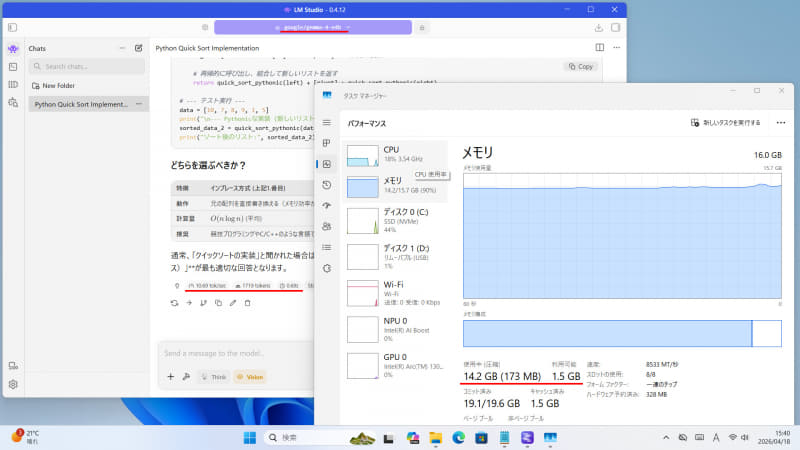Click the icon right of model selector
The width and height of the screenshot is (800, 450).
[x=422, y=28]
